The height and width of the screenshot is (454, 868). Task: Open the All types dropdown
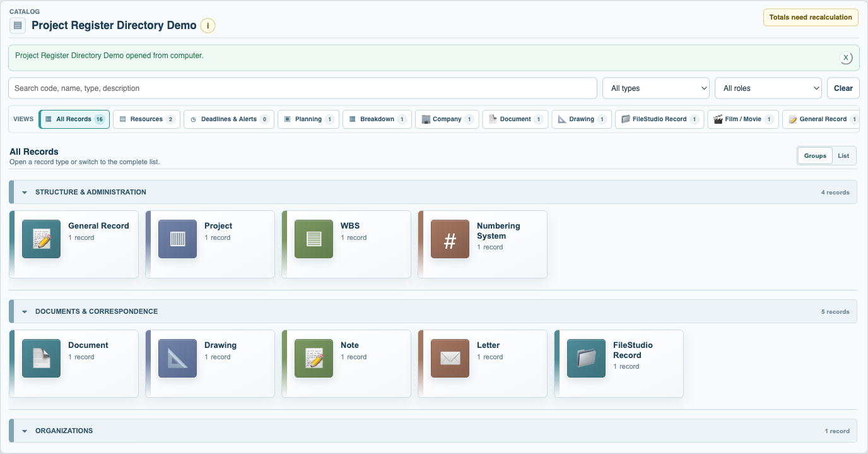[656, 88]
